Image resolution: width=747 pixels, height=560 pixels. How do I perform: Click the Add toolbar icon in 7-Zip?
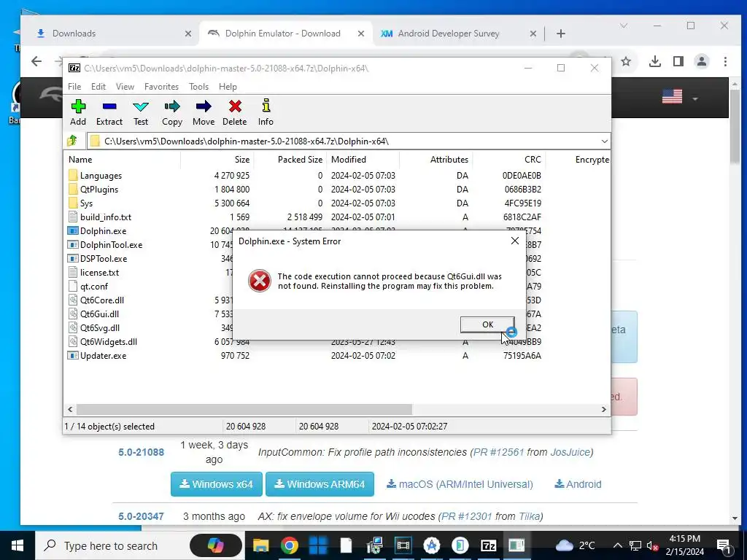pyautogui.click(x=78, y=112)
